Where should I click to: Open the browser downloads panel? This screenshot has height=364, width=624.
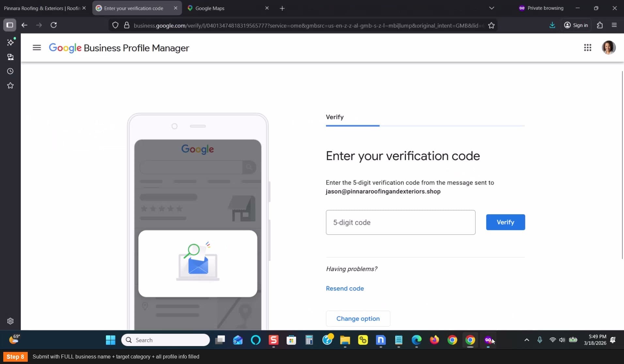pos(552,25)
